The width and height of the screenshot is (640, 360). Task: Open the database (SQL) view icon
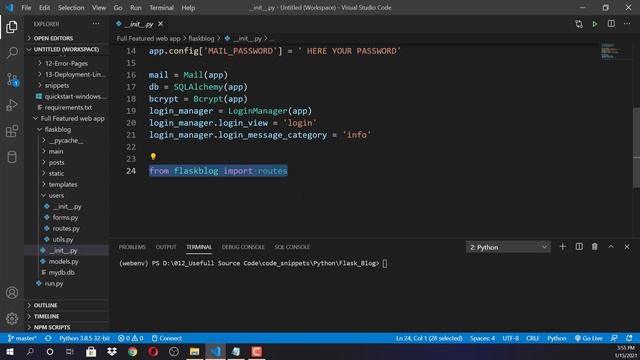point(12,157)
